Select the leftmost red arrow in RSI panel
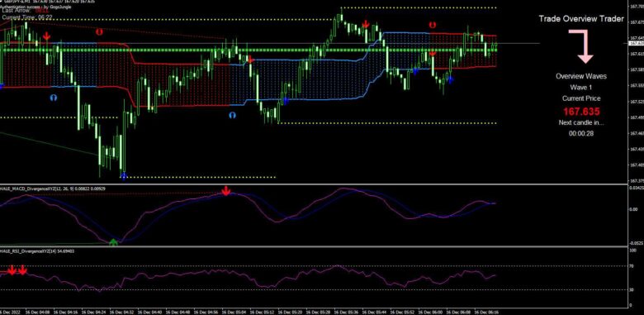Screen dimensions: 644x315 (12, 270)
